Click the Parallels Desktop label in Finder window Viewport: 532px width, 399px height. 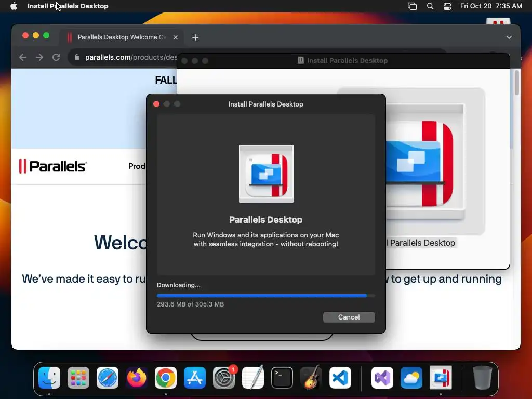click(421, 243)
